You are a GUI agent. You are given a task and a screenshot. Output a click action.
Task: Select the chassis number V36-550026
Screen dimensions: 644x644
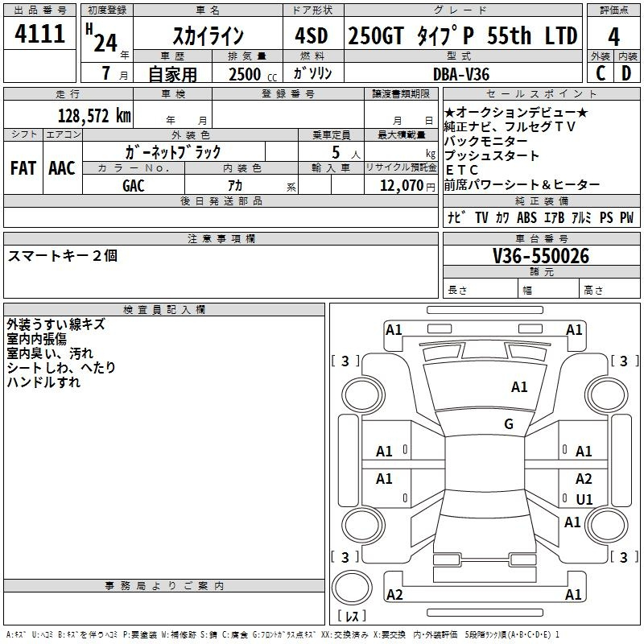tap(541, 256)
